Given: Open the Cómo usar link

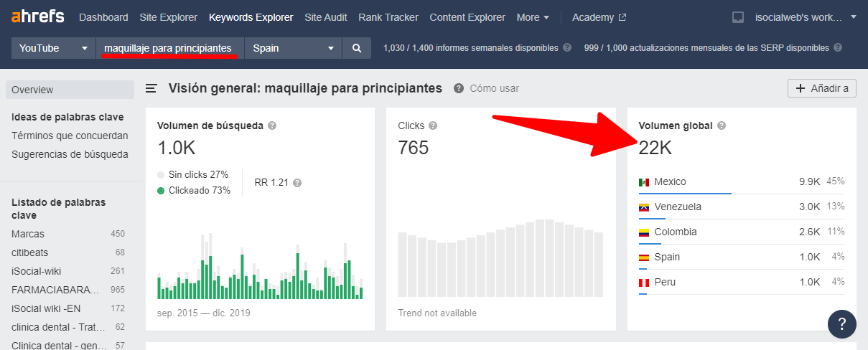Looking at the screenshot, I should pyautogui.click(x=494, y=88).
